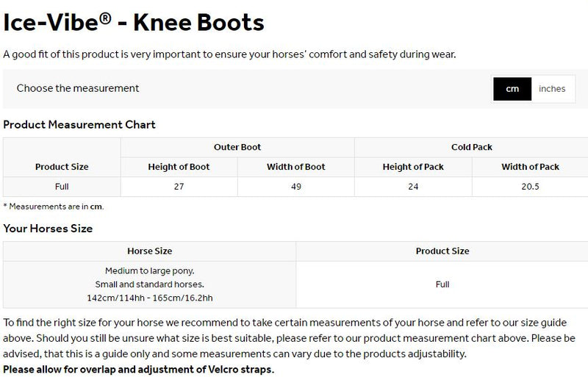Viewport: 588px width, 377px height.
Task: Click the boot width value 49
Action: [296, 187]
